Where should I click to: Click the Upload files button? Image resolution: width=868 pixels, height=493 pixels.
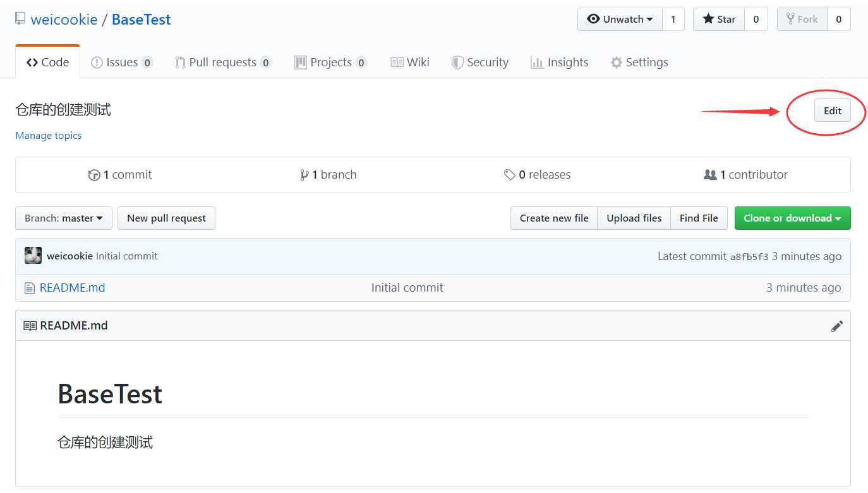point(634,218)
